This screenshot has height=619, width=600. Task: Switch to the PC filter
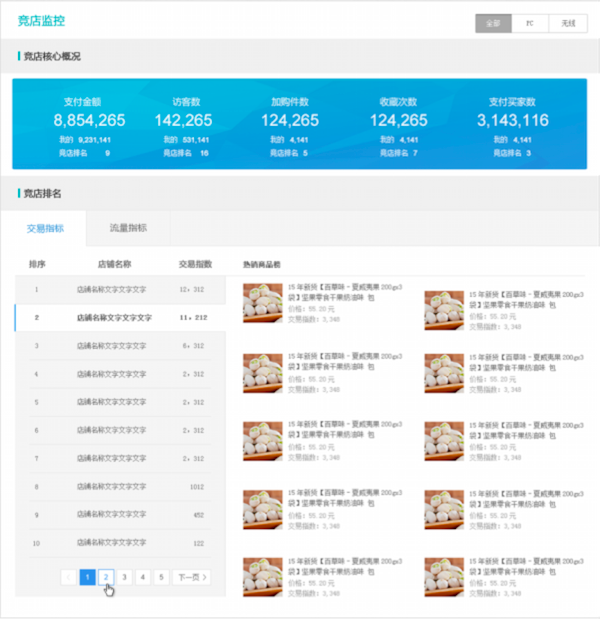coord(530,23)
